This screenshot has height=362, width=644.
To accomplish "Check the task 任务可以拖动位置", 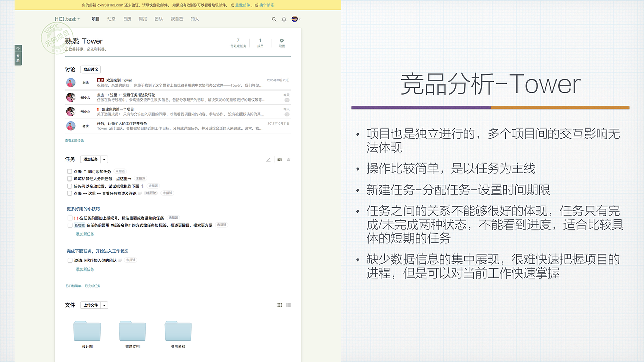I will point(70,186).
